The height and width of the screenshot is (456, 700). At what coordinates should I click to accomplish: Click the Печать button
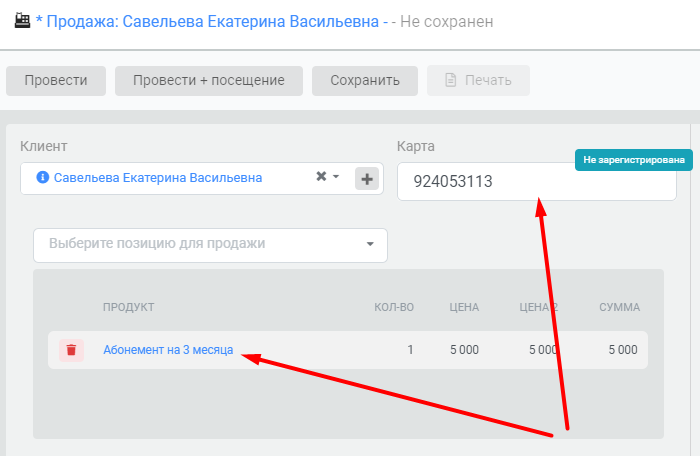479,80
